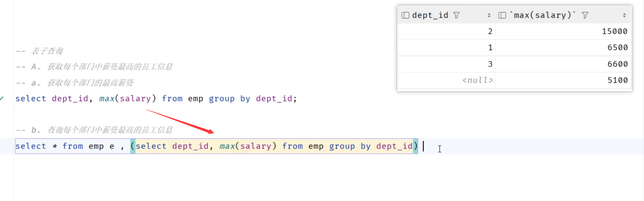Click the cell with salary 5100
644x201 pixels.
(617, 80)
